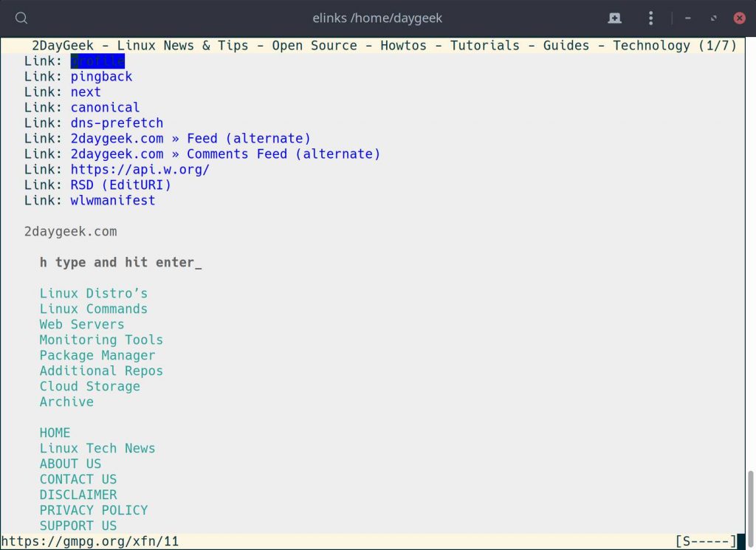Open the Package Manager link
The image size is (756, 550).
point(97,355)
